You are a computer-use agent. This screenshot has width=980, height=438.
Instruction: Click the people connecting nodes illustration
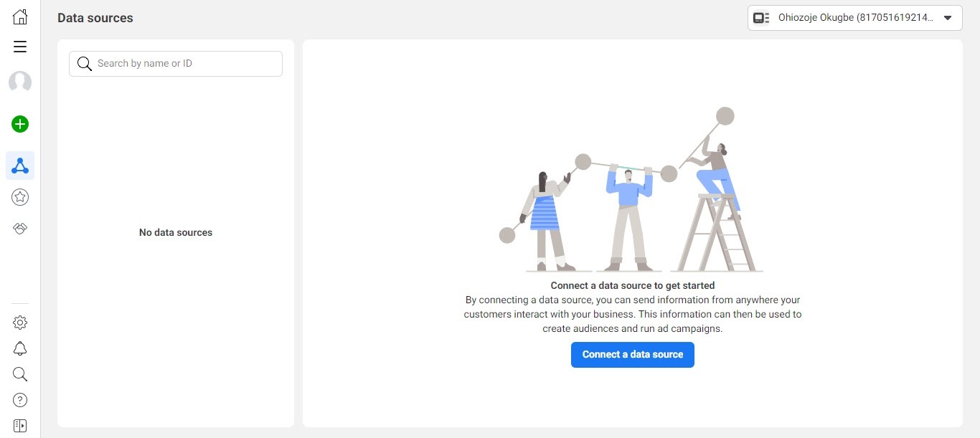click(631, 194)
